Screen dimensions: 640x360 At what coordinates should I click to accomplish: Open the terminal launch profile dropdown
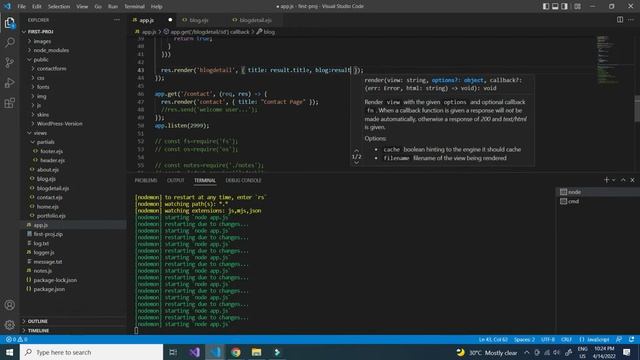click(613, 180)
